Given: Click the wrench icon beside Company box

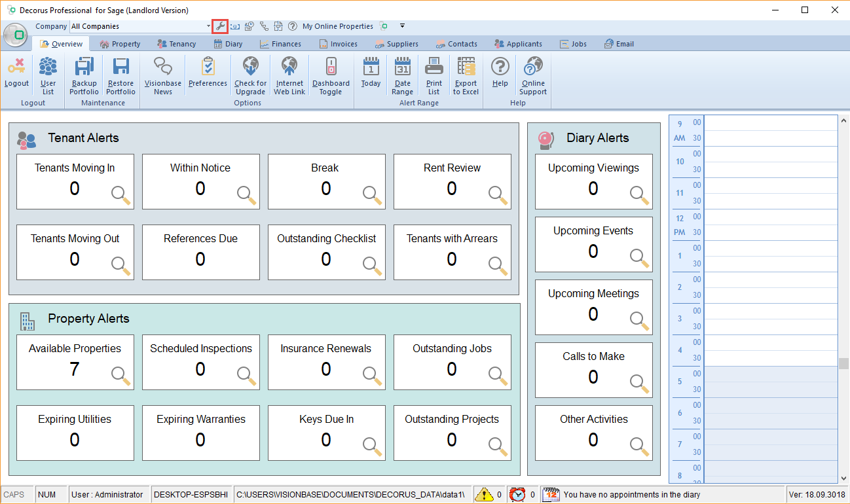Looking at the screenshot, I should pyautogui.click(x=220, y=26).
